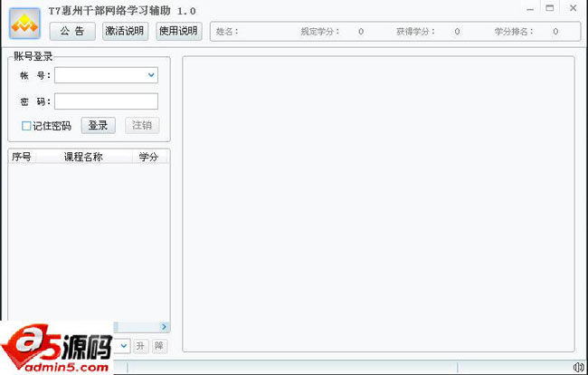Sort by 课程名称 column header
Viewport: 588px width, 375px height.
83,157
